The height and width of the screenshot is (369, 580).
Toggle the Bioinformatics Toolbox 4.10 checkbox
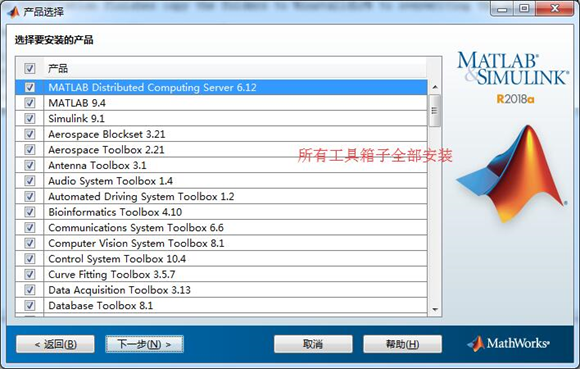(x=30, y=212)
